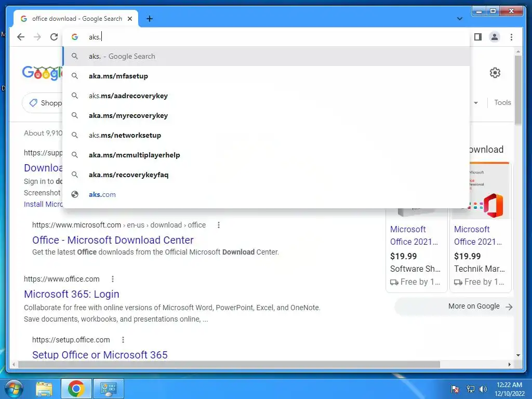This screenshot has width=532, height=399.
Task: Open Windows Explorer from taskbar
Action: tap(44, 389)
